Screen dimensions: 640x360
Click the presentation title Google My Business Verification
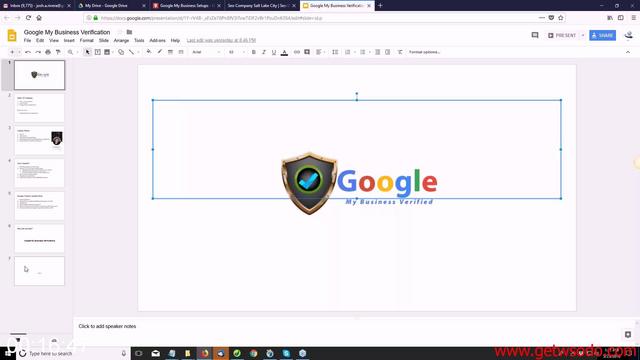pos(67,32)
